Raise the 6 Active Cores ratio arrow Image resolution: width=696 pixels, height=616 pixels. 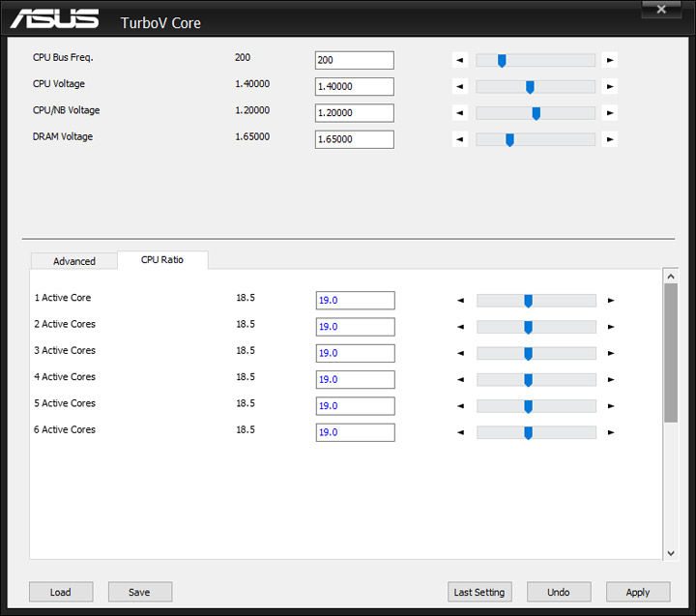coord(611,432)
